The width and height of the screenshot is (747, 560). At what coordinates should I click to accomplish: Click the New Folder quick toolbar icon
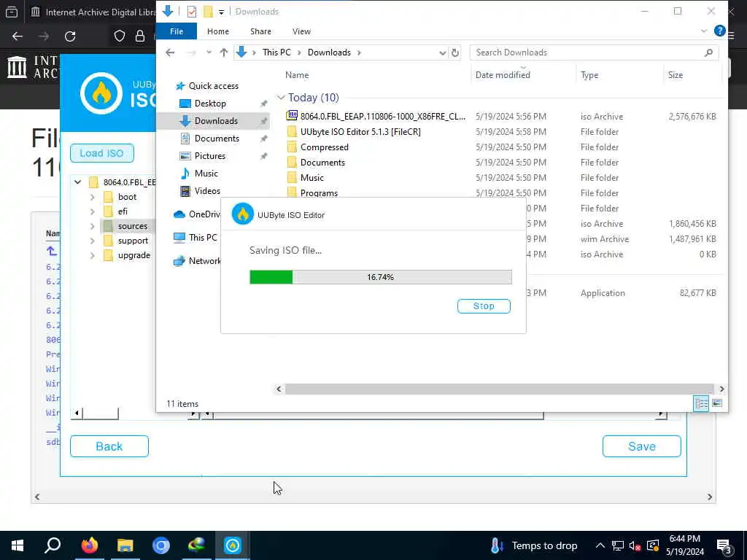(208, 12)
